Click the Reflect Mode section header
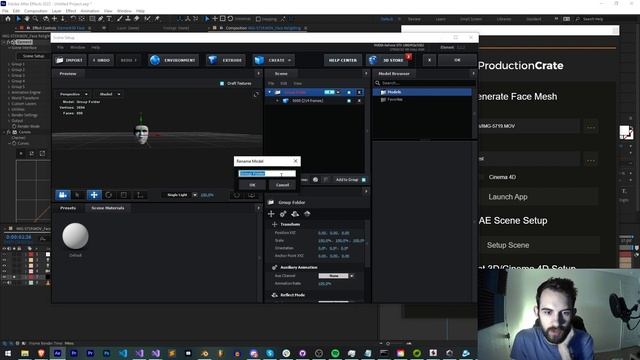640x360 pixels. point(292,295)
